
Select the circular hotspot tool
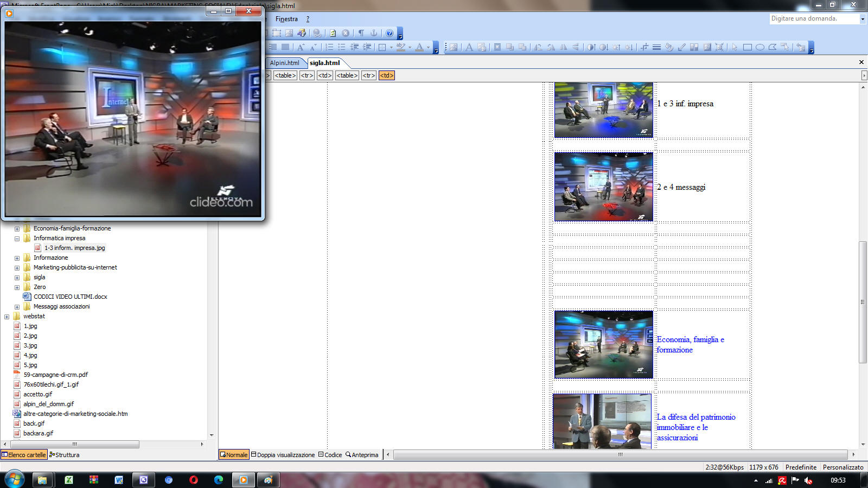pos(759,47)
